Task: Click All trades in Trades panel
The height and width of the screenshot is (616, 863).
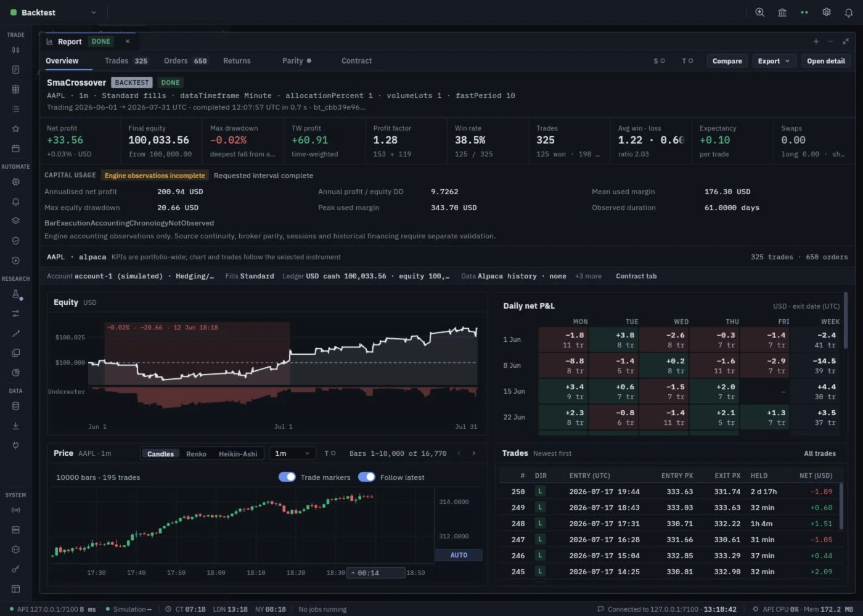Action: click(820, 453)
